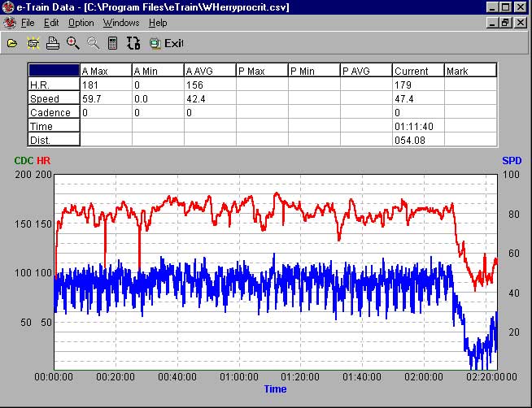The height and width of the screenshot is (408, 532).
Task: Print the chart using the printer icon
Action: point(52,43)
